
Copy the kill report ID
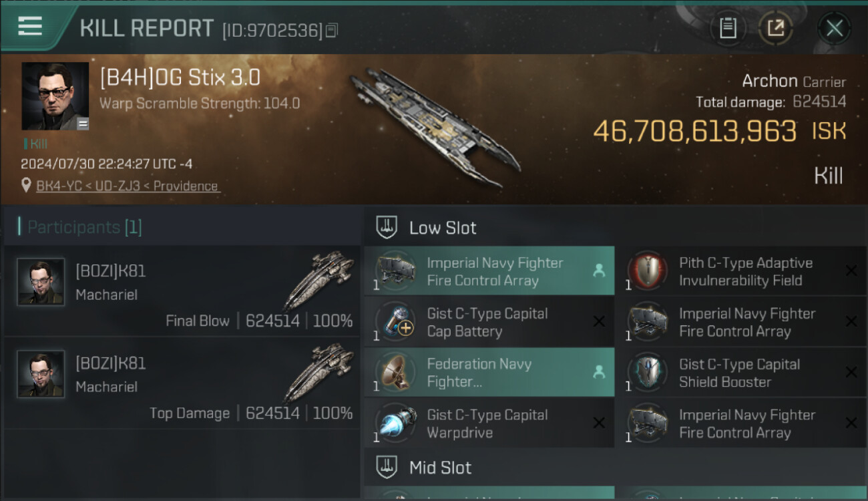pyautogui.click(x=333, y=30)
